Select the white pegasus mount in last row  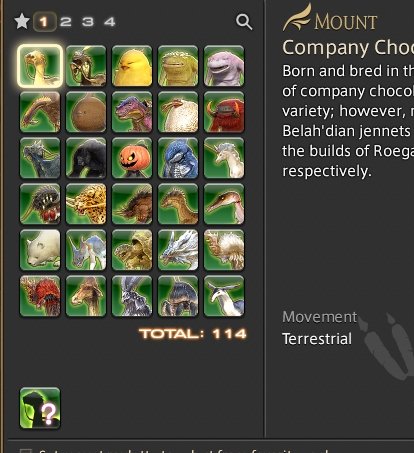coord(224,296)
